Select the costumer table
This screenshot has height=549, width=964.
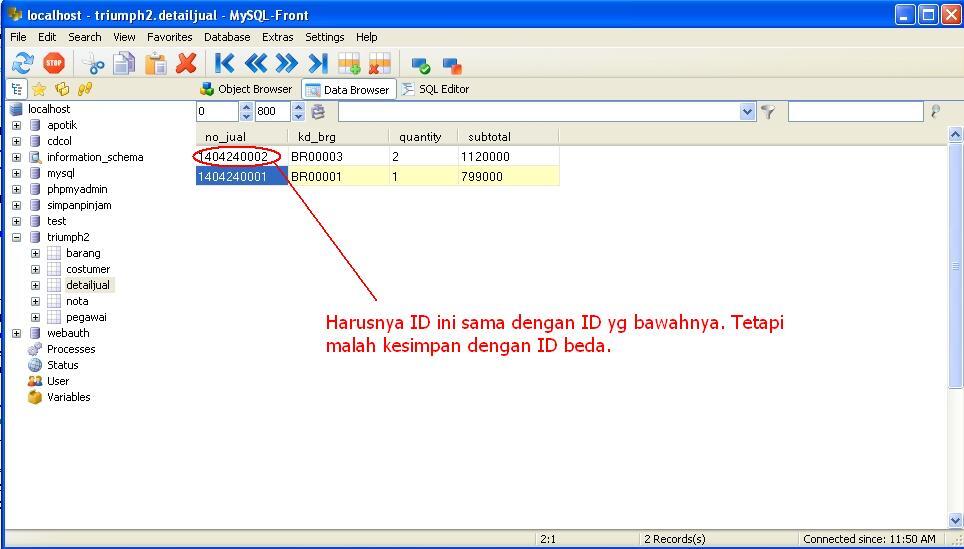(x=88, y=269)
